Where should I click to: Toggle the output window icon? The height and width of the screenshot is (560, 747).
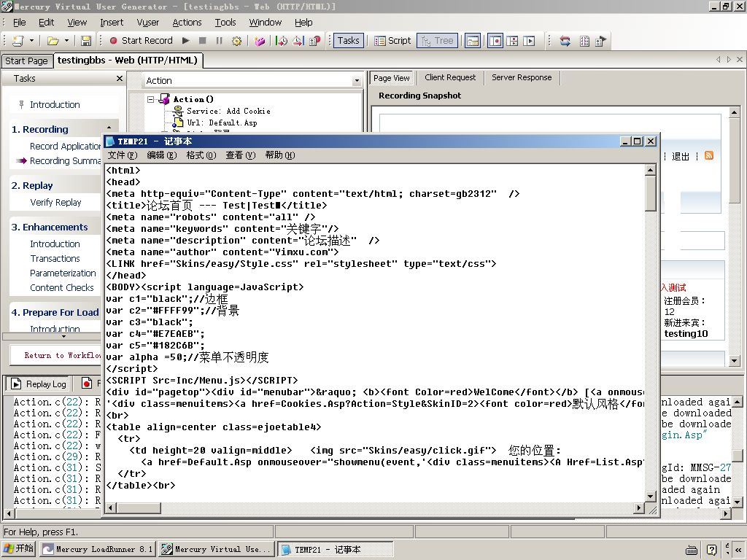(x=473, y=41)
